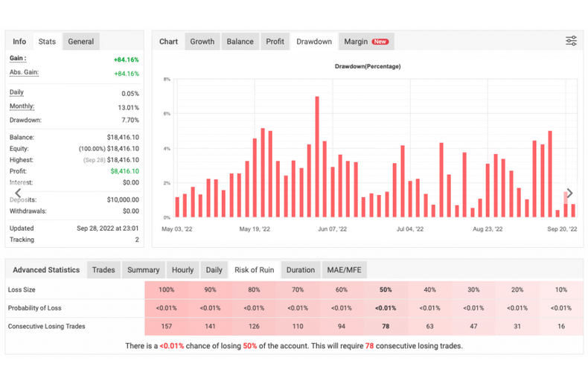Open the Duration tab
588x384 pixels.
tap(301, 270)
